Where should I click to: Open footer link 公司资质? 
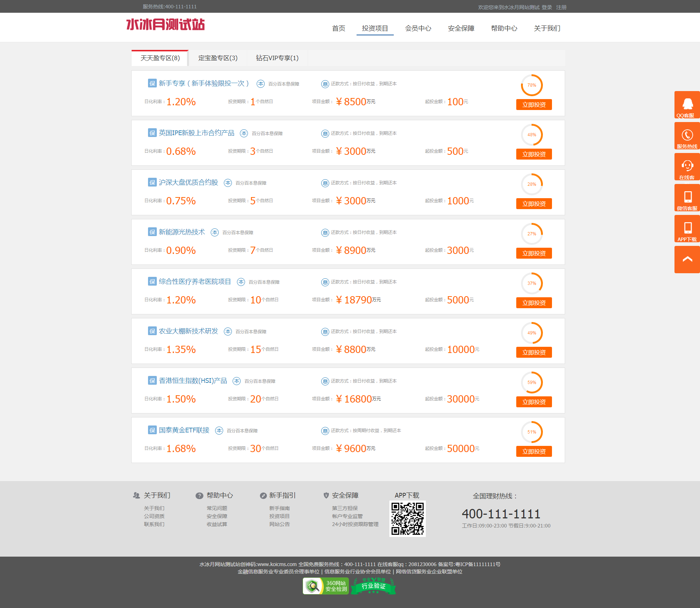(x=154, y=516)
